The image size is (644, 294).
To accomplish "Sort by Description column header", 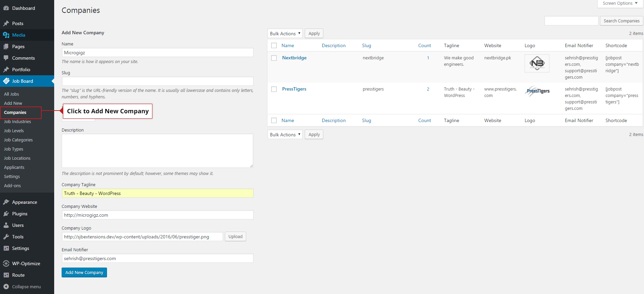I will pyautogui.click(x=334, y=45).
